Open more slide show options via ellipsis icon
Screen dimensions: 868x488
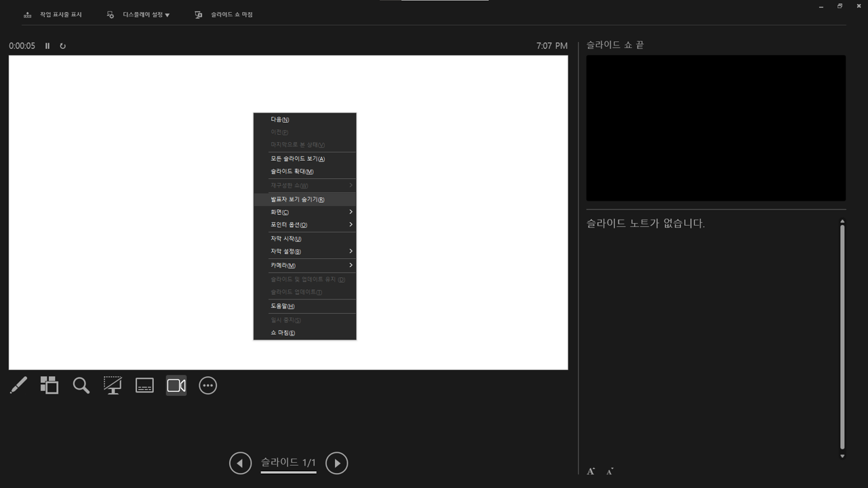208,385
